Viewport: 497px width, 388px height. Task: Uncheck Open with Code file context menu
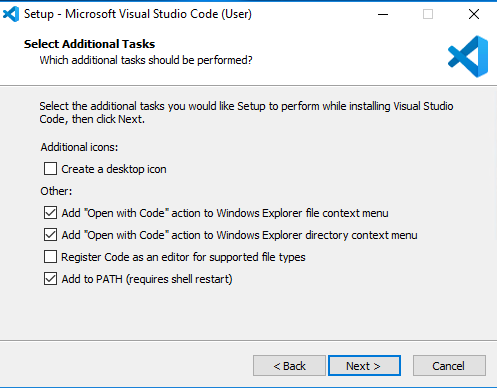tap(50, 213)
